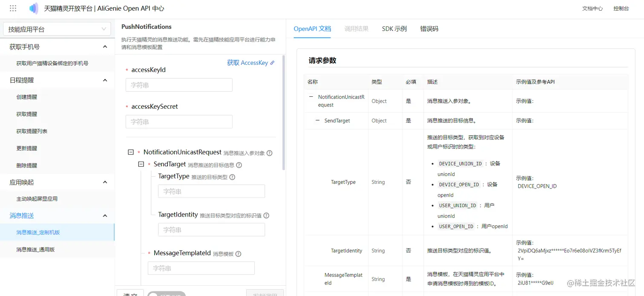Select 获取提醒列表 in sidebar
Viewport: 644px width, 296px height.
click(x=57, y=131)
